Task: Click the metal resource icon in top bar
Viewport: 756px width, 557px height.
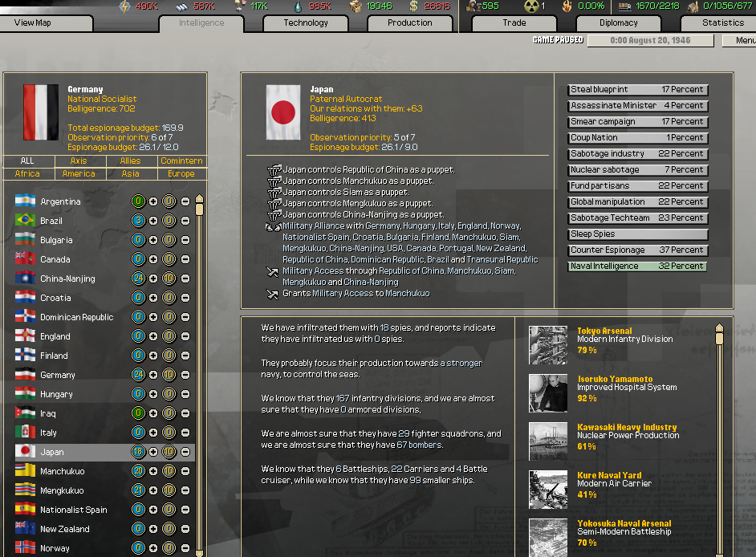Action: [x=181, y=6]
